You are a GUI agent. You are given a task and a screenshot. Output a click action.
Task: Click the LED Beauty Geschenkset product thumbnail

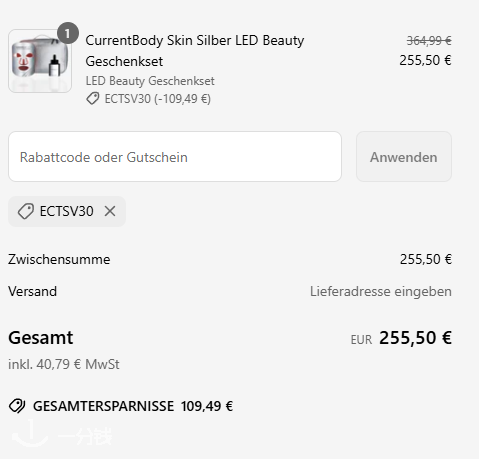point(40,61)
